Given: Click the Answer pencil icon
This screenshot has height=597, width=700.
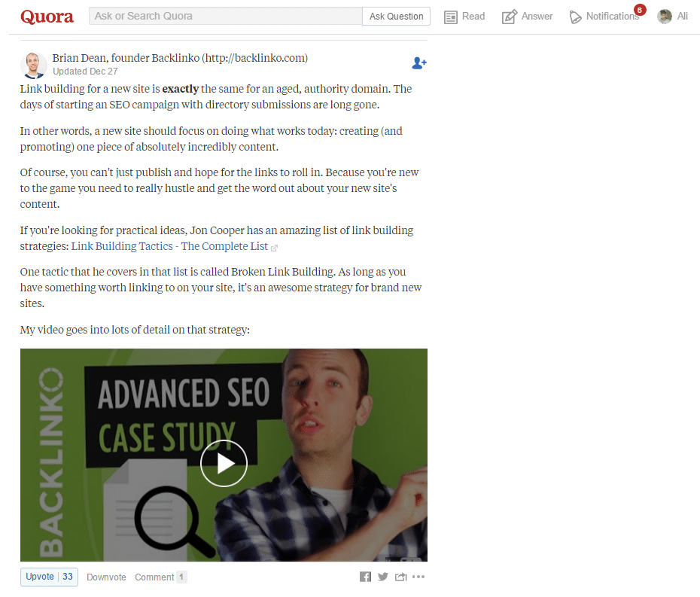Looking at the screenshot, I should 510,17.
